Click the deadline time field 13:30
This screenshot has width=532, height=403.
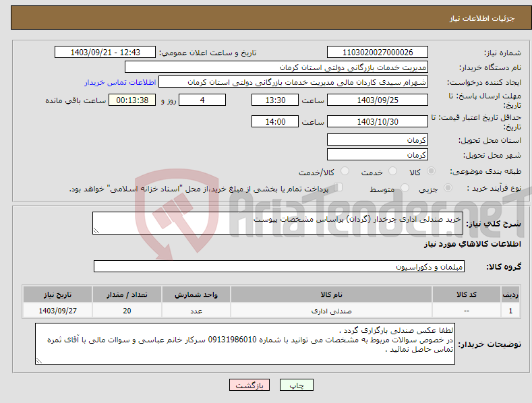(x=275, y=100)
